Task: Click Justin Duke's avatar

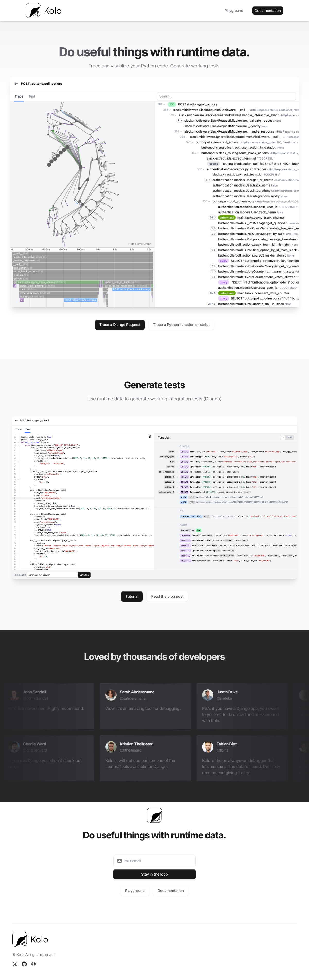Action: click(208, 695)
